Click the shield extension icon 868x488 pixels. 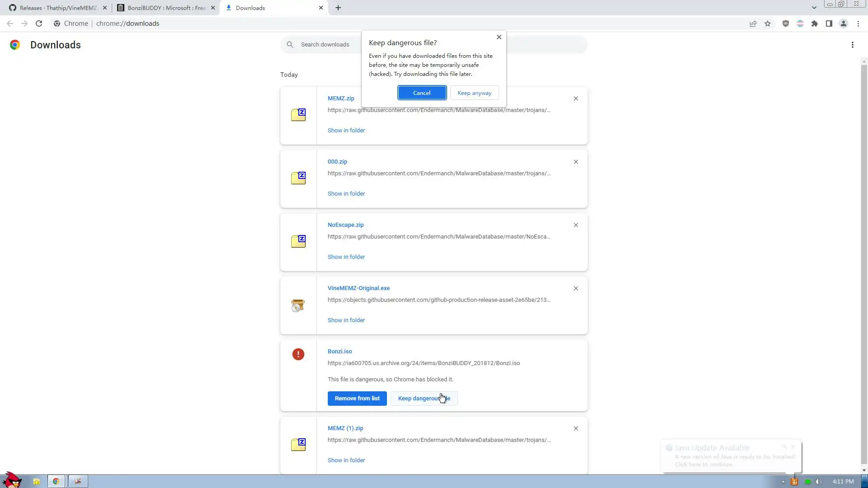click(786, 23)
